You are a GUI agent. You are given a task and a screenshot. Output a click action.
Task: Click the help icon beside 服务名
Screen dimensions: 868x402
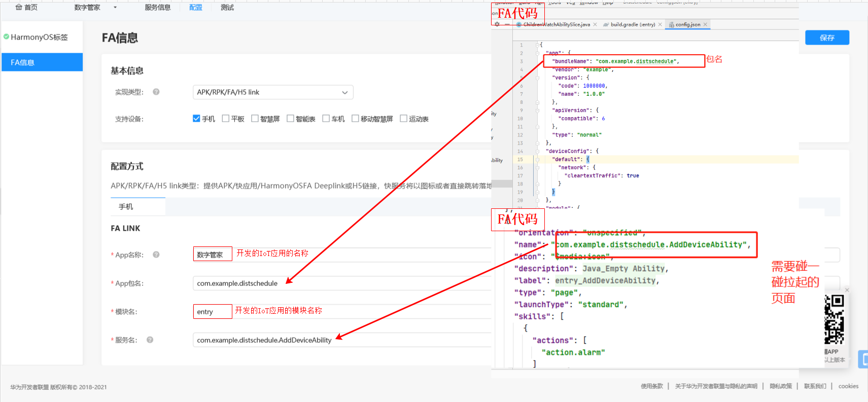click(150, 340)
